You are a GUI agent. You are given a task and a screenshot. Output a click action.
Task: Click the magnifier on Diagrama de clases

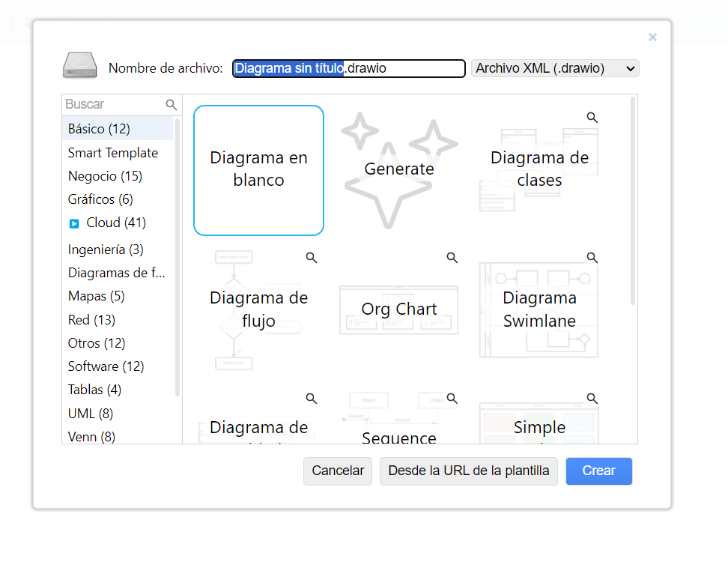(592, 118)
